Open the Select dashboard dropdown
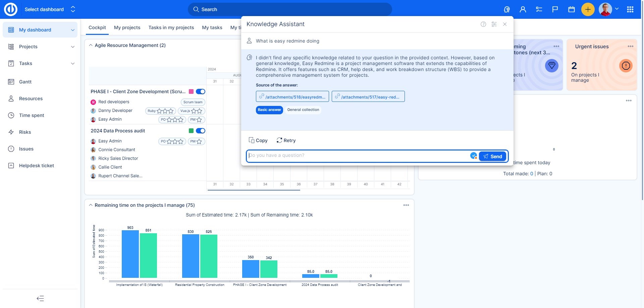Viewport: 644px width, 308px height. coord(50,9)
